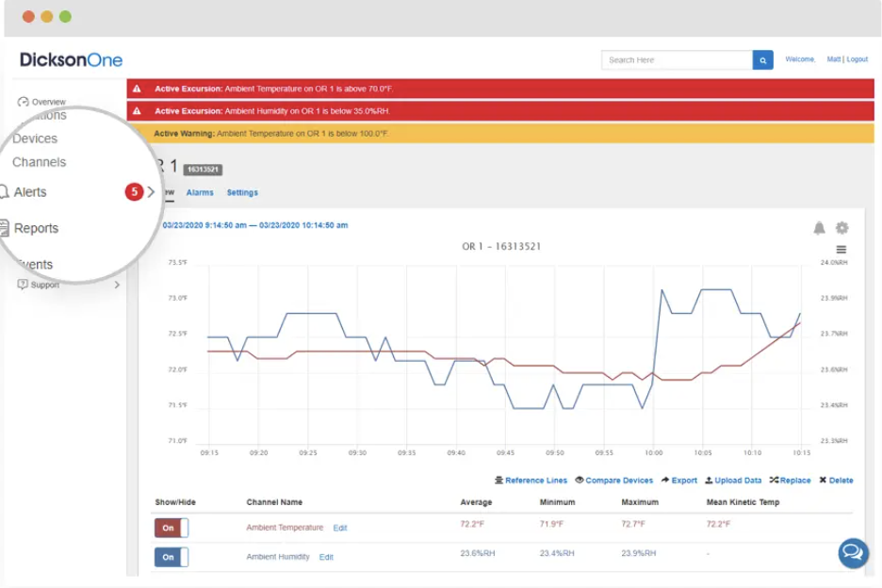Click the blue search magnifier button
The image size is (882, 588).
coord(762,60)
